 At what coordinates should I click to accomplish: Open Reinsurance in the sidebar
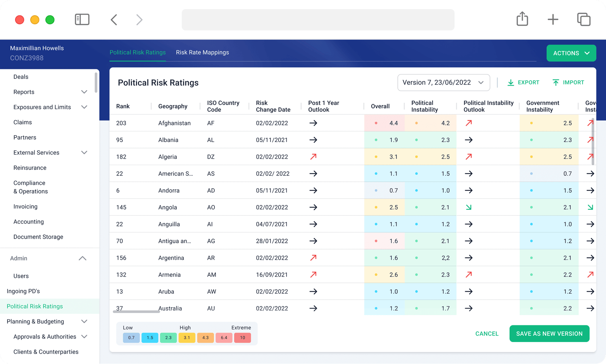30,168
